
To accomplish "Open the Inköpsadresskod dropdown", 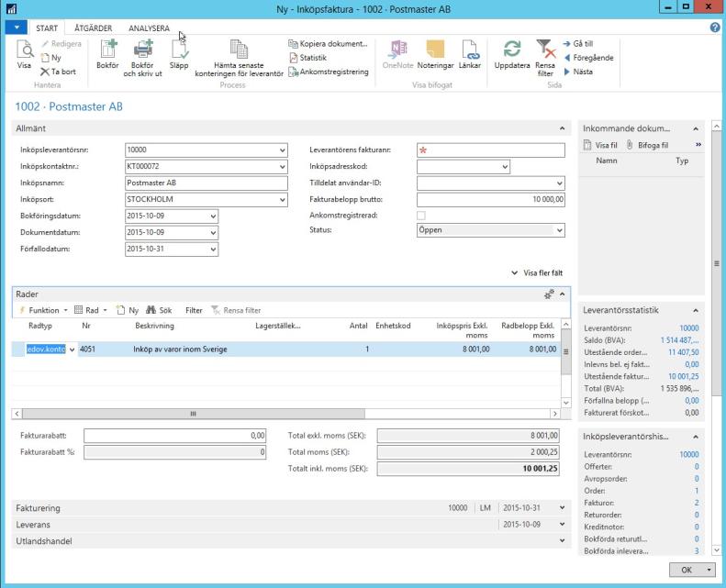I will [505, 167].
